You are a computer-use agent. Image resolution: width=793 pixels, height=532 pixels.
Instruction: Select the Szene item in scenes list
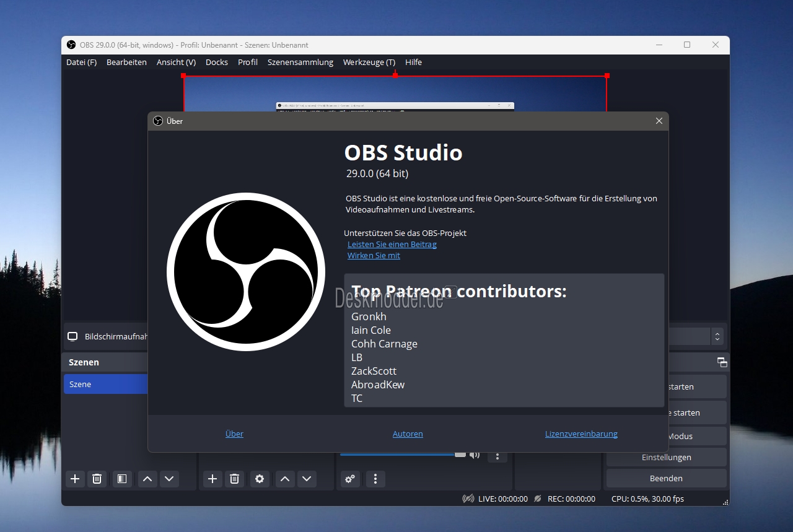pos(106,384)
